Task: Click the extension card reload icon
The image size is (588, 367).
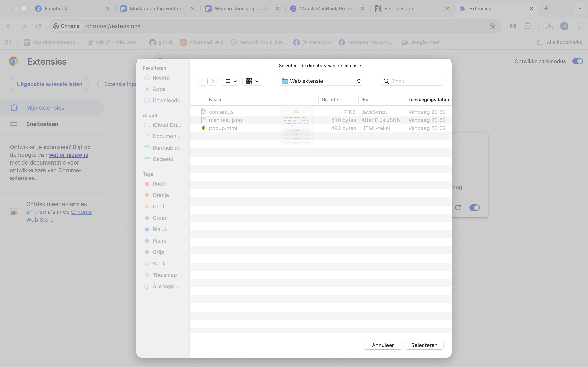Action: pyautogui.click(x=458, y=208)
